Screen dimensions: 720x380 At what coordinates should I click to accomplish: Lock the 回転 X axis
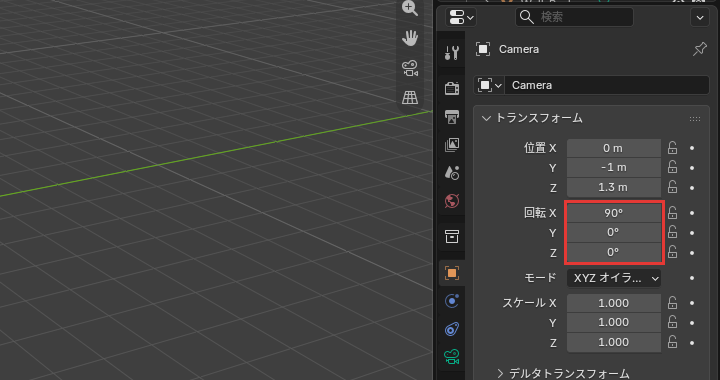(x=673, y=212)
